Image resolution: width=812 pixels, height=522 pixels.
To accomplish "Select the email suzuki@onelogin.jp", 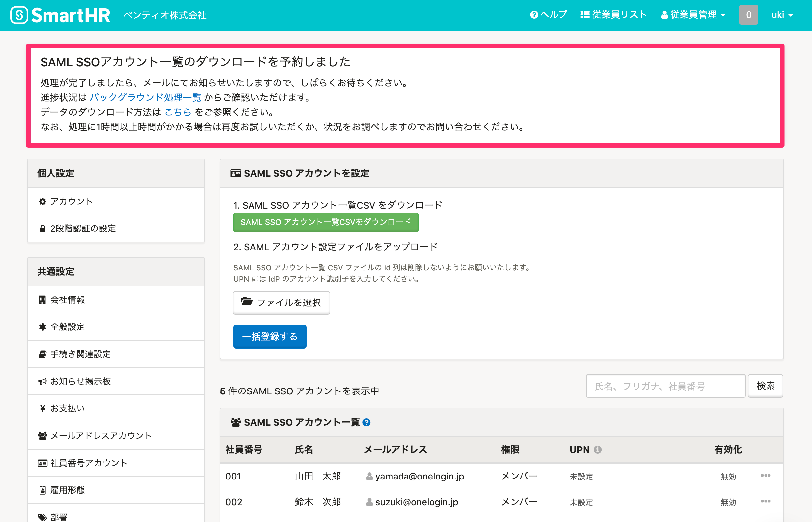I will point(416,502).
